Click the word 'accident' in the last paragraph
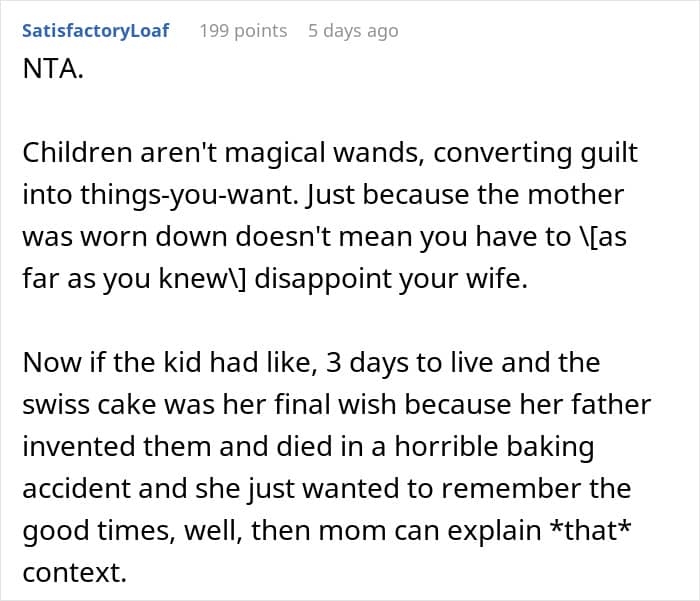The height and width of the screenshot is (601, 700). [x=76, y=488]
